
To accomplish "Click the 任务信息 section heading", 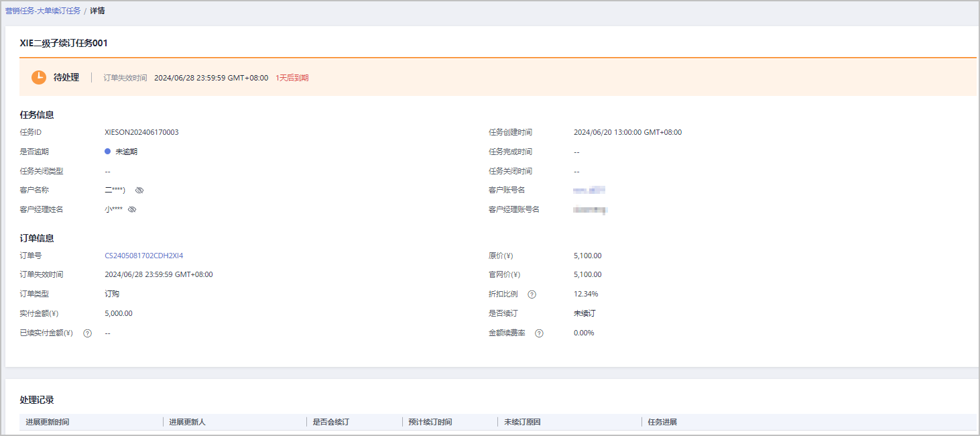I will pyautogui.click(x=37, y=115).
